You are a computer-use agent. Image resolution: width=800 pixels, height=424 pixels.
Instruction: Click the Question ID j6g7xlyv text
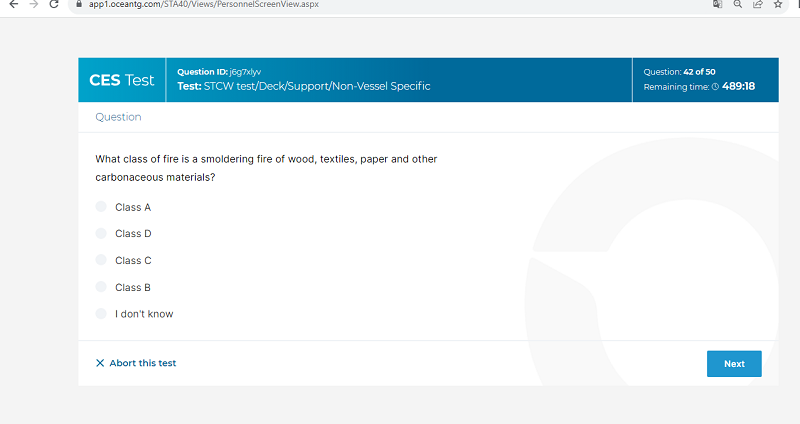point(219,72)
